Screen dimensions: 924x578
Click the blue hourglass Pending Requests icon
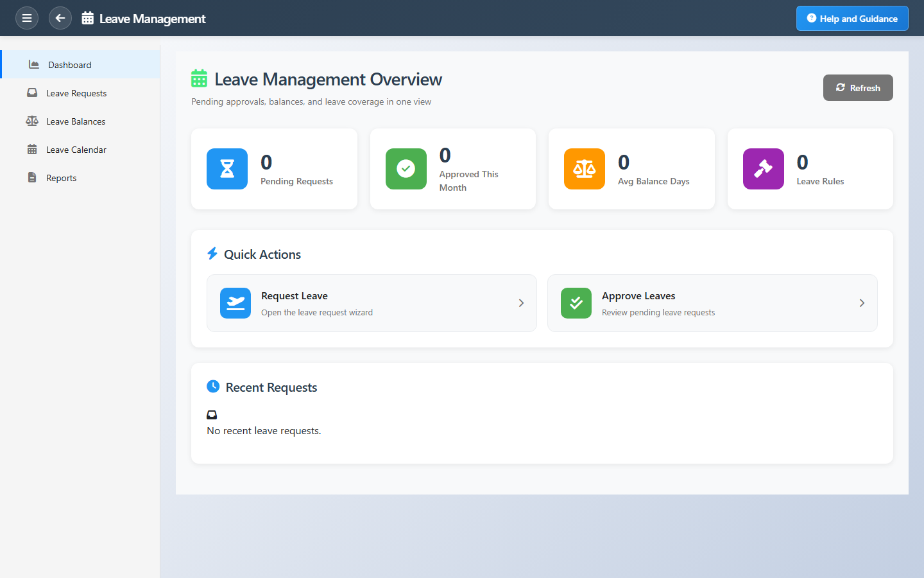(x=227, y=169)
